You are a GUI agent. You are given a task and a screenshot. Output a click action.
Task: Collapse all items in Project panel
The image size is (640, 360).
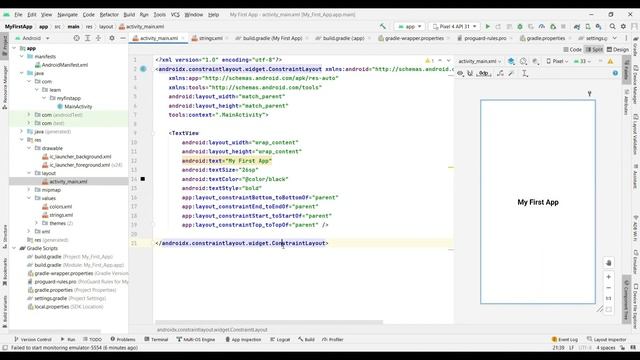98,38
